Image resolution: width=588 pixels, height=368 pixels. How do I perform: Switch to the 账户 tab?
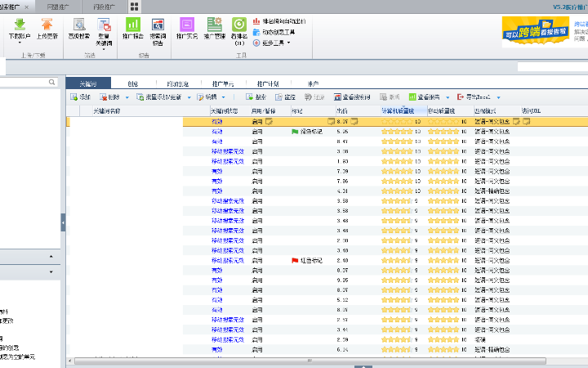click(313, 83)
